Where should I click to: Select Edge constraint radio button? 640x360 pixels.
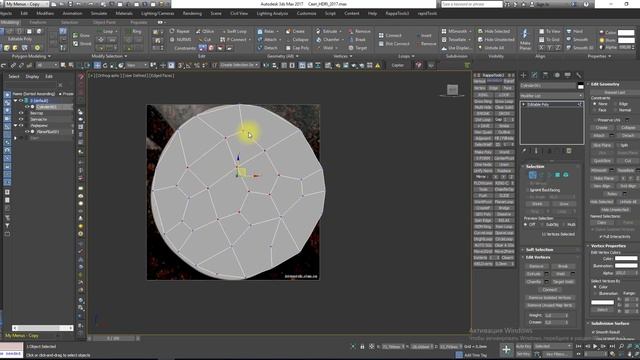(616, 104)
